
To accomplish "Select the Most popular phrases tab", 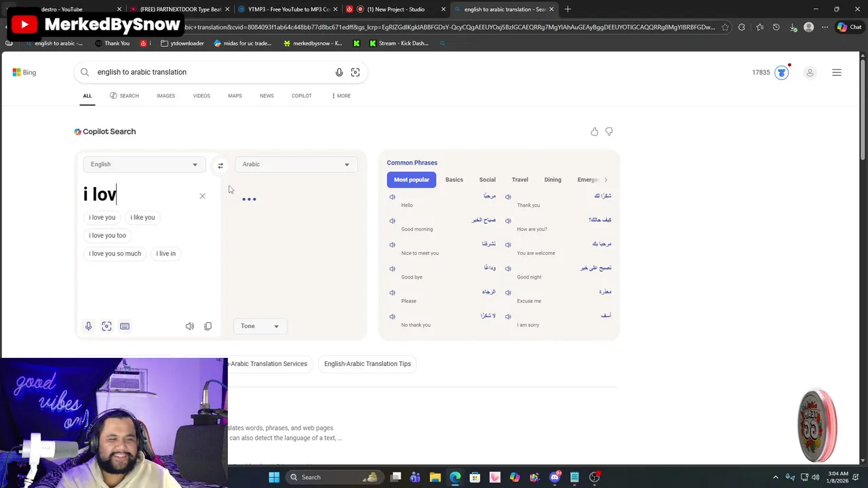I will [412, 180].
